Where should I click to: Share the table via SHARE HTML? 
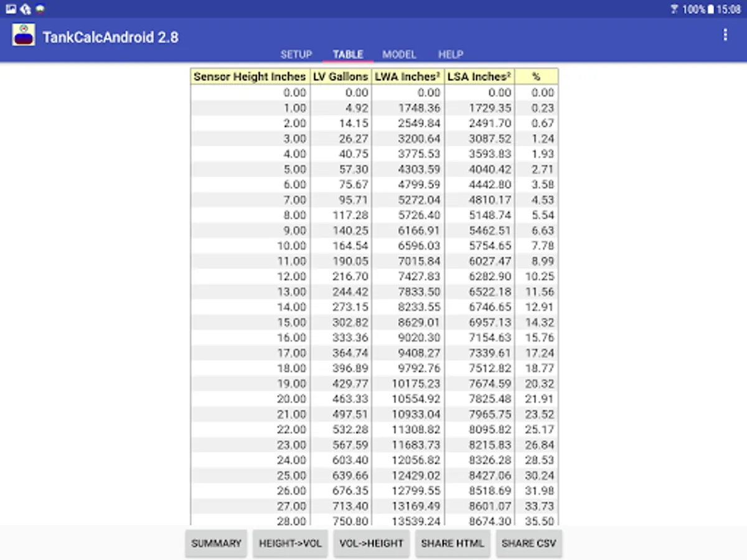click(453, 543)
